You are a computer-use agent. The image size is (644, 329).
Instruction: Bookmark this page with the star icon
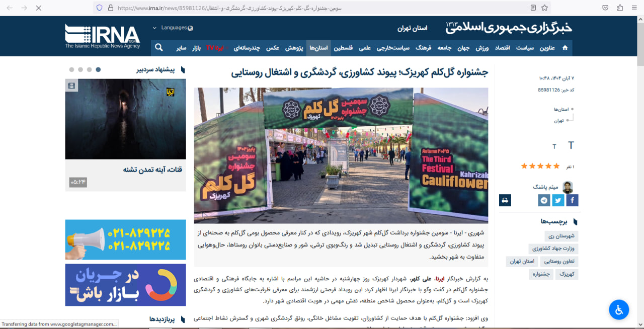(x=544, y=8)
